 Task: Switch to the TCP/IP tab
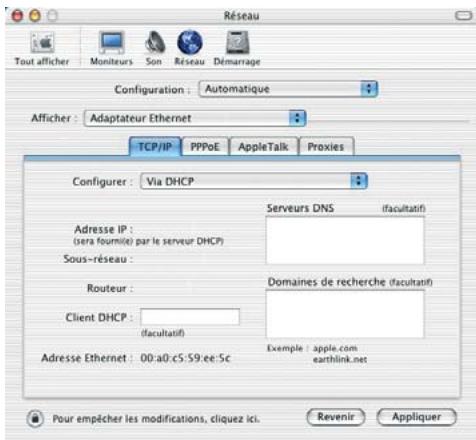[155, 146]
